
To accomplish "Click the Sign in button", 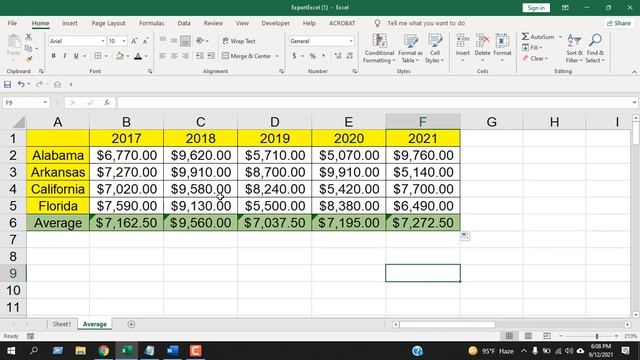I will pos(536,8).
